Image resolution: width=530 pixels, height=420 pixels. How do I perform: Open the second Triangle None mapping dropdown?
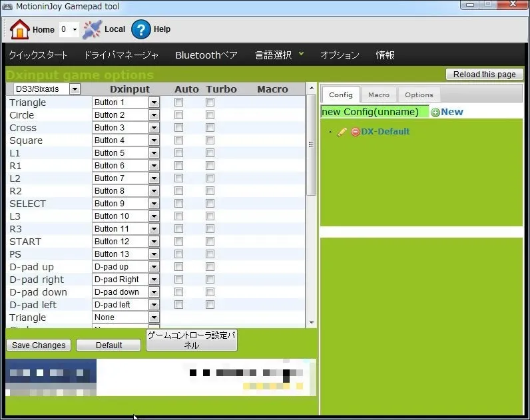pos(126,317)
